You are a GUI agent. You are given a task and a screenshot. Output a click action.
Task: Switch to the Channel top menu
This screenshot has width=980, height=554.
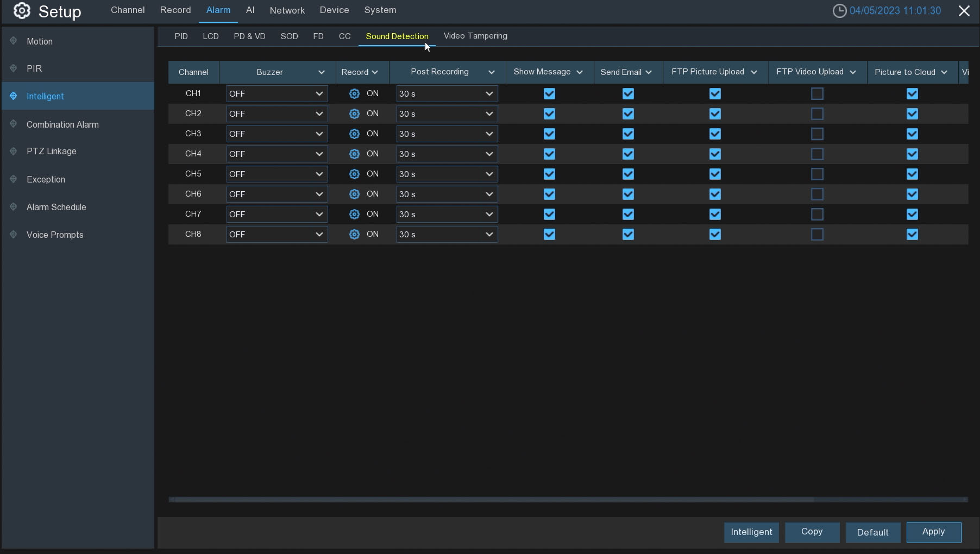click(128, 10)
